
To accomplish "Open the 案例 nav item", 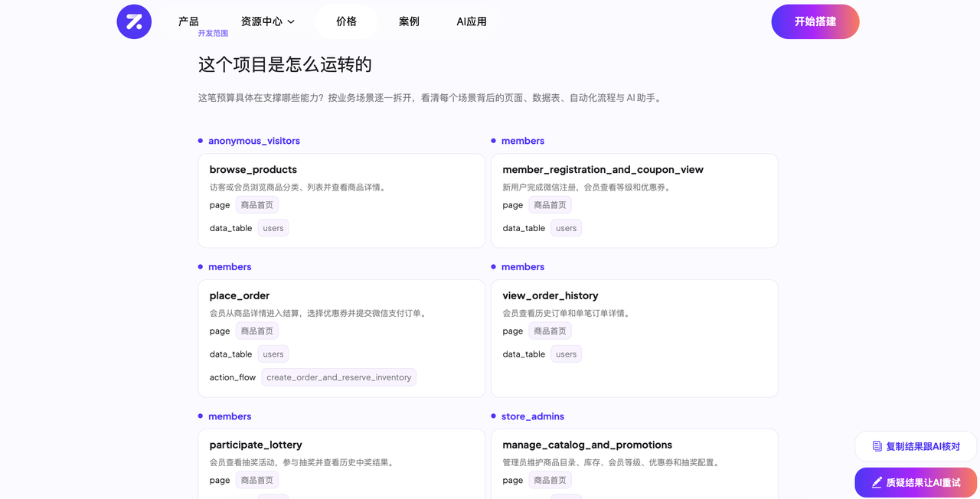I will coord(409,21).
